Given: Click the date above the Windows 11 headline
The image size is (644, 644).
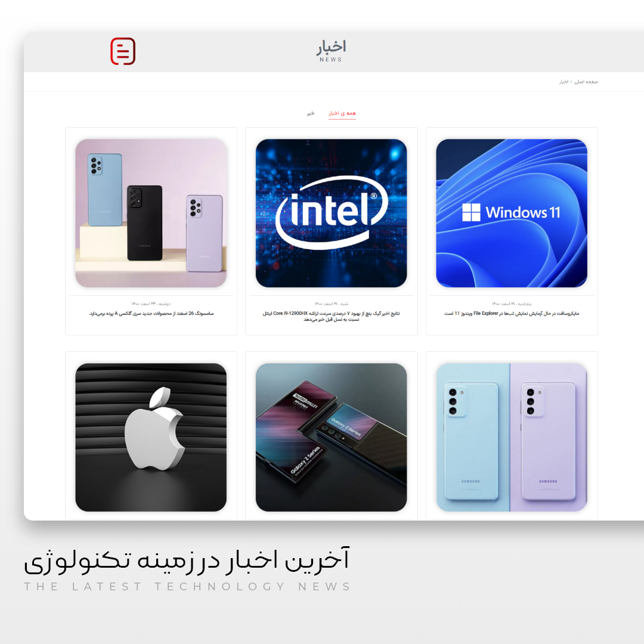Looking at the screenshot, I should point(512,304).
